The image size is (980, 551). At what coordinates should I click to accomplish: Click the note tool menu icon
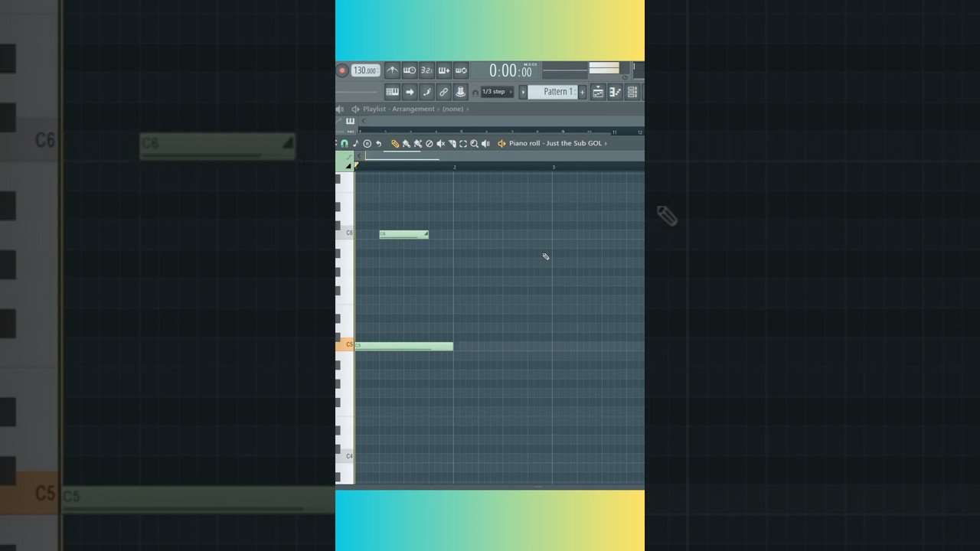[x=355, y=143]
